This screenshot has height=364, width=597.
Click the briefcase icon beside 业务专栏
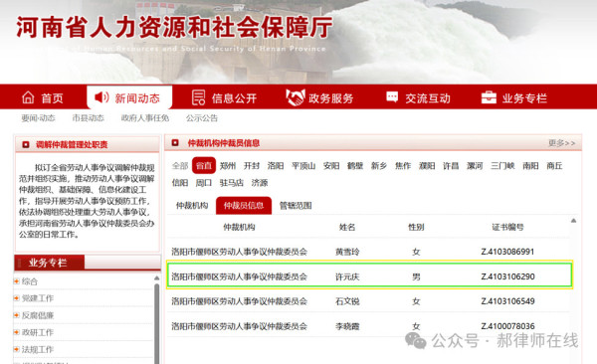click(x=489, y=97)
